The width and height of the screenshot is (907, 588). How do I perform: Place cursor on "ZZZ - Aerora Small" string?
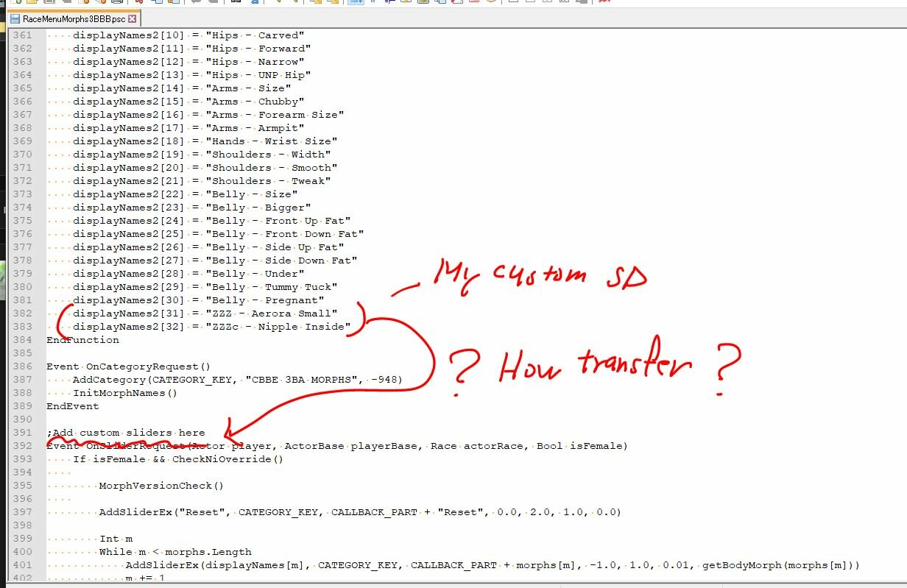tap(271, 314)
